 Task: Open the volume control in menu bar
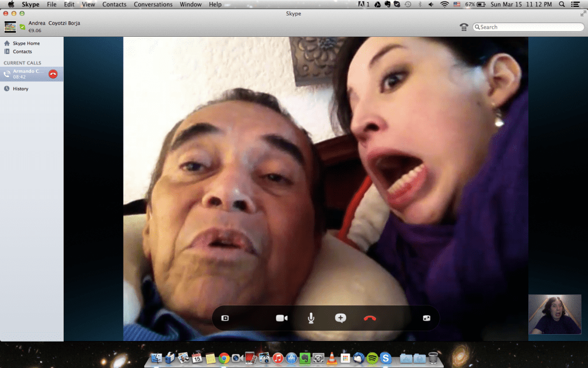pyautogui.click(x=431, y=5)
